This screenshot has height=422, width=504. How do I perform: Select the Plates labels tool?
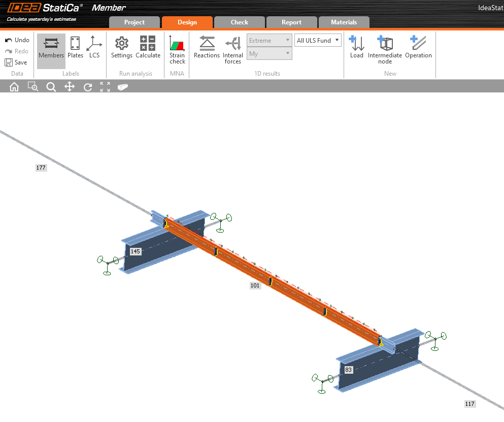(x=75, y=49)
